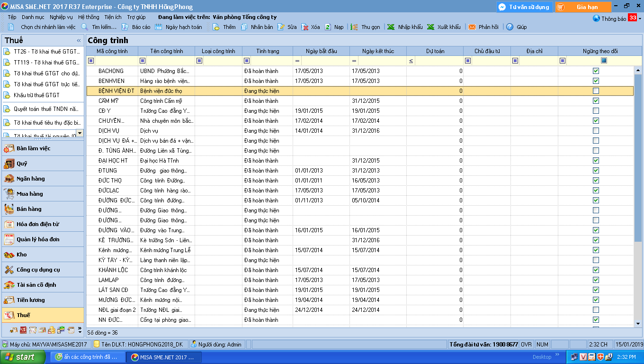
Task: Open the Danh mục menu
Action: 33,17
